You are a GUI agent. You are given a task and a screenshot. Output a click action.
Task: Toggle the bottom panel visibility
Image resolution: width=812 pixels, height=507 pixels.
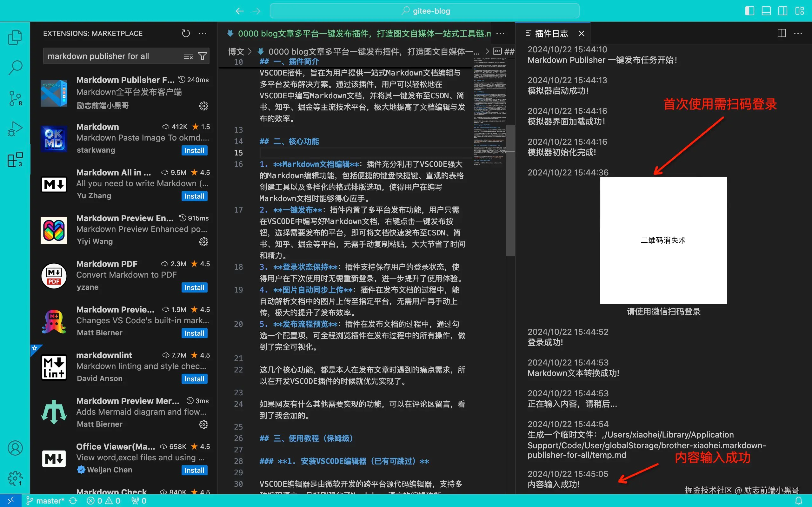coord(766,11)
